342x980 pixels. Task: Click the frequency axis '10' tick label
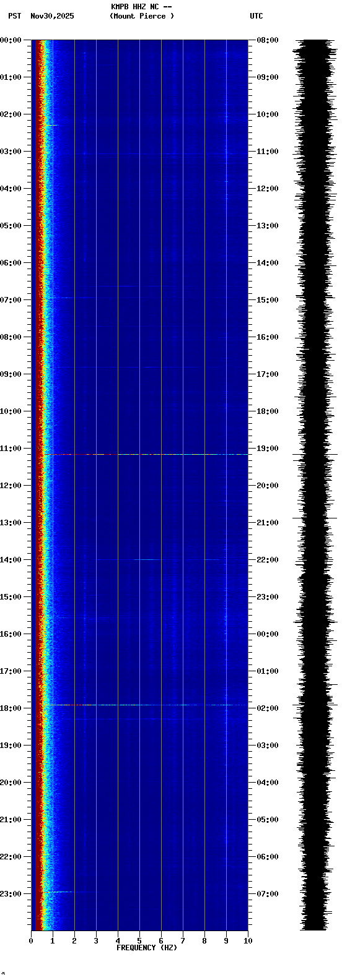point(248,941)
